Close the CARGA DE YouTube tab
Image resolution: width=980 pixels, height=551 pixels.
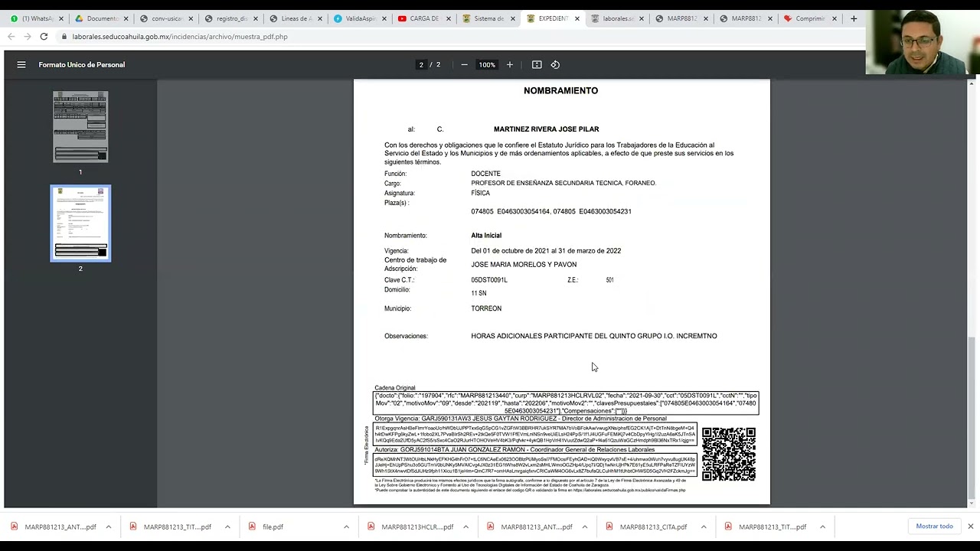point(448,18)
